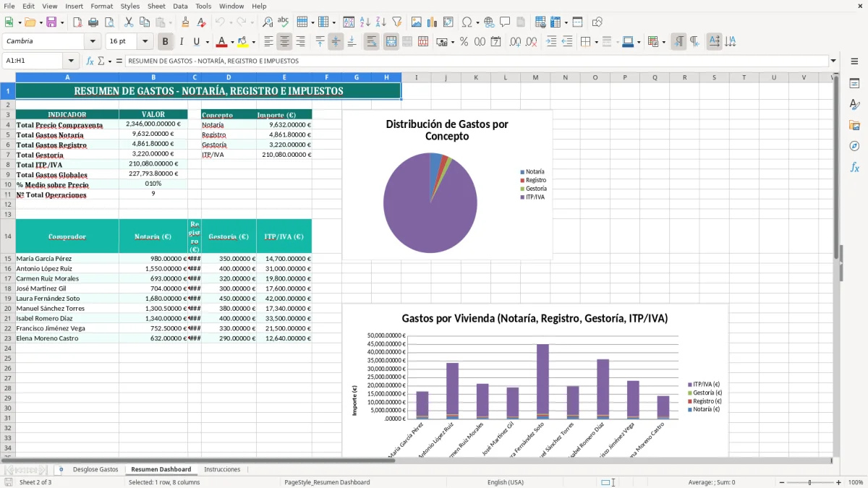This screenshot has width=868, height=488.
Task: Toggle AutoFilter funnel icon
Action: click(x=396, y=22)
